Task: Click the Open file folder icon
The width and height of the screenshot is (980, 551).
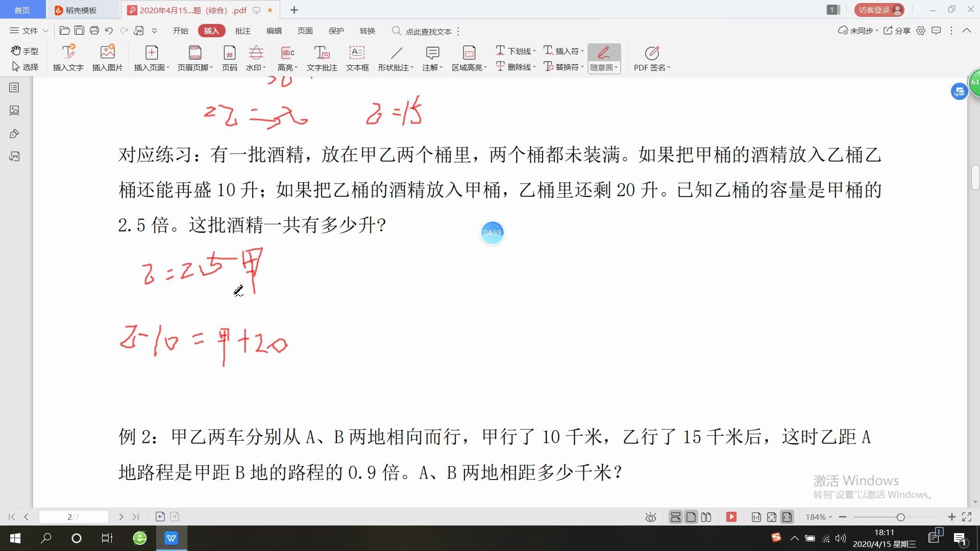Action: tap(64, 31)
